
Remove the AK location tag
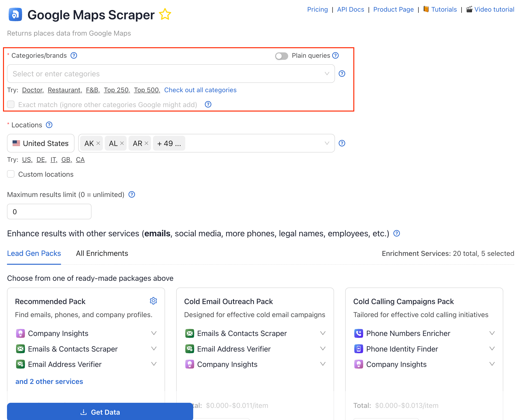(x=98, y=143)
